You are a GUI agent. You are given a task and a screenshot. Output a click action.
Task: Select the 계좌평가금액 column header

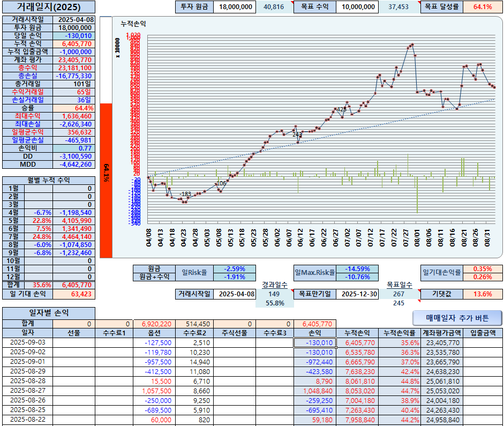pyautogui.click(x=442, y=333)
